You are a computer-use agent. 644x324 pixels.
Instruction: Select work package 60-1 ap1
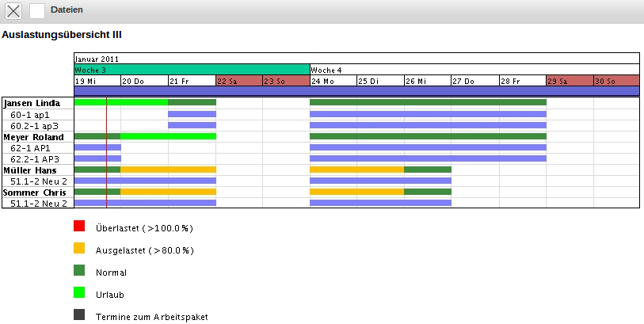(29, 114)
